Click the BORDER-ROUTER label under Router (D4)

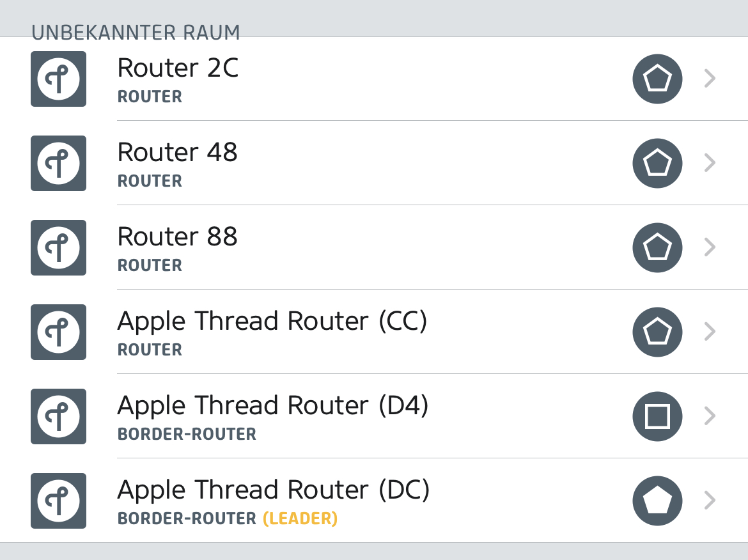(x=187, y=434)
